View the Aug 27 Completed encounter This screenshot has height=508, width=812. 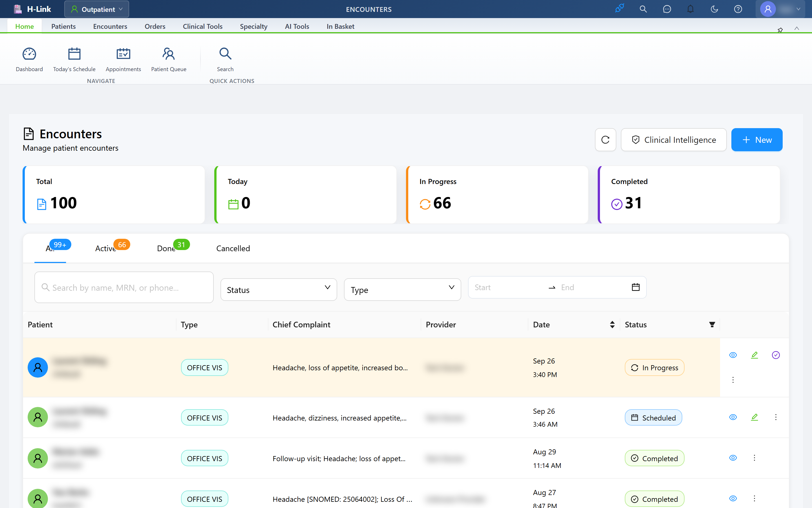tap(733, 499)
